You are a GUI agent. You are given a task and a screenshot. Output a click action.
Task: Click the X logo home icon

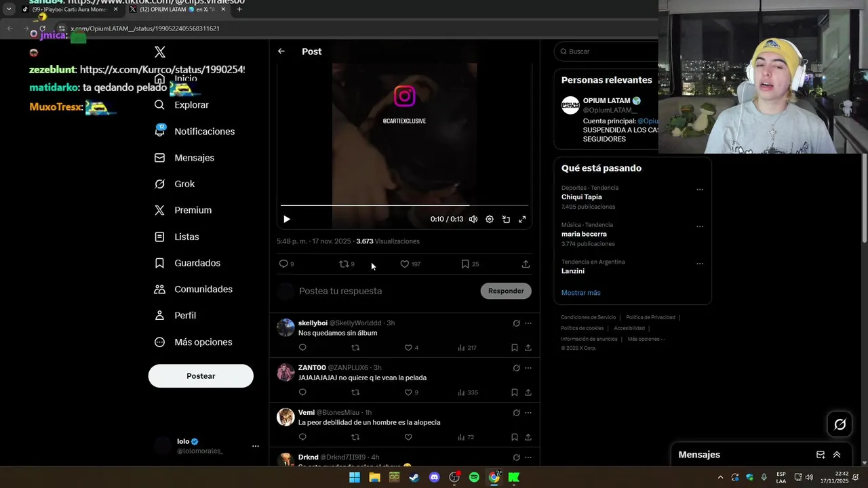point(160,52)
